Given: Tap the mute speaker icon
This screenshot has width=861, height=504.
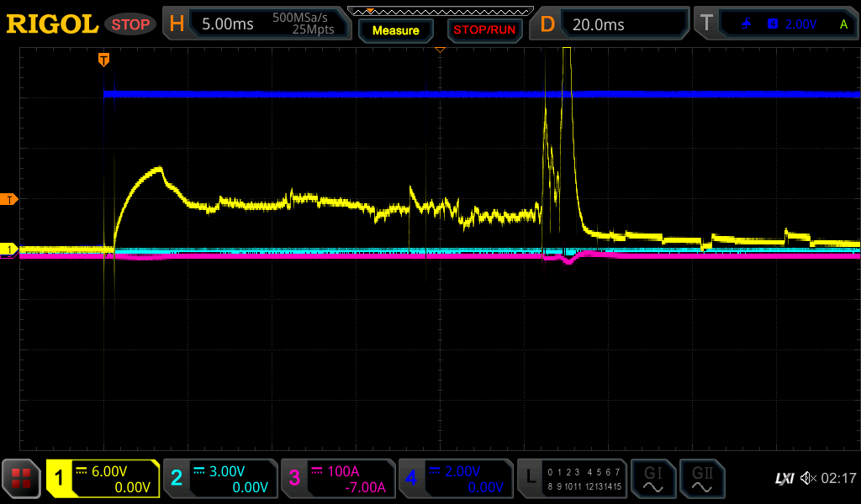Looking at the screenshot, I should point(807,479).
